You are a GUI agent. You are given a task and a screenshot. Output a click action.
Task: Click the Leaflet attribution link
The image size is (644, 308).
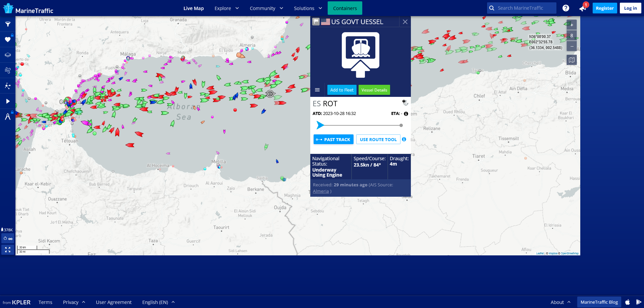540,253
